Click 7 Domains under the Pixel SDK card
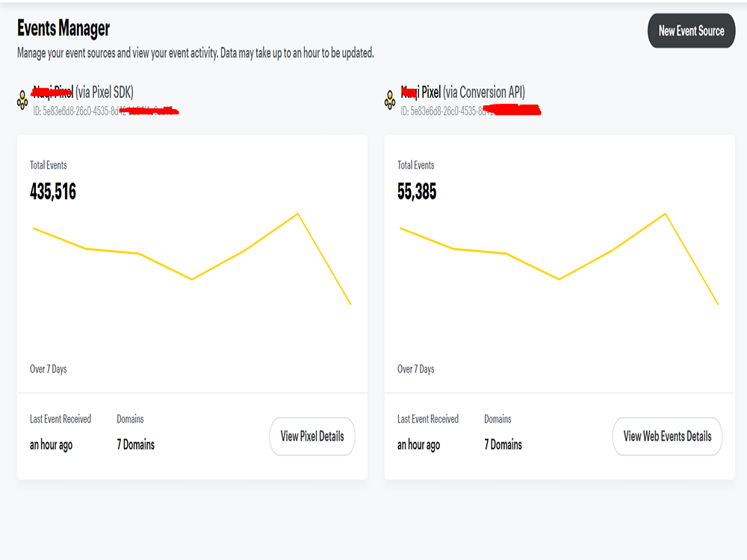 135,445
